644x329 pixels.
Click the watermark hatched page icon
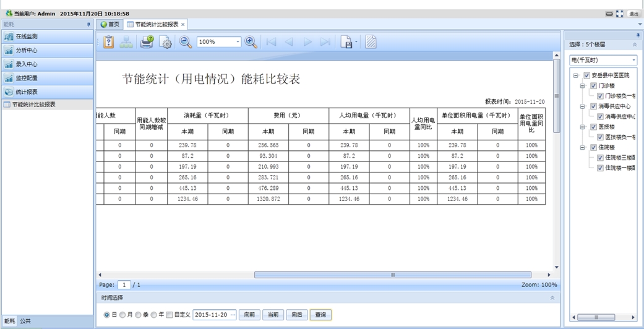[x=371, y=42]
